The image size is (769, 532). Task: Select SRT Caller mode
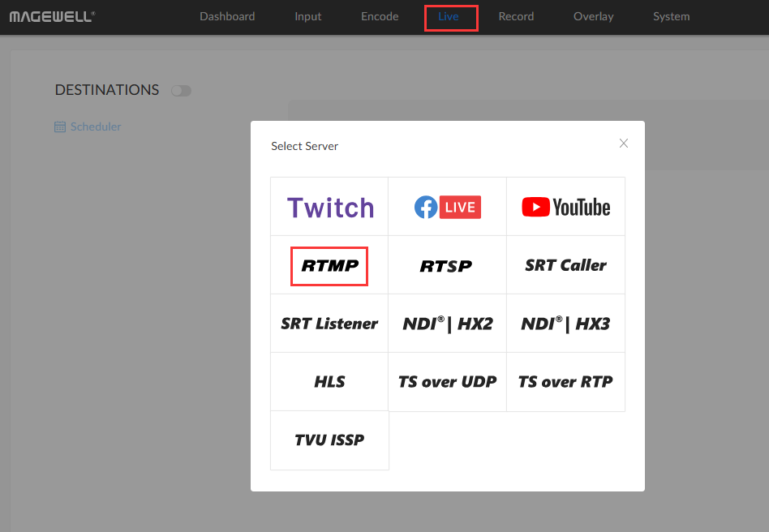565,264
